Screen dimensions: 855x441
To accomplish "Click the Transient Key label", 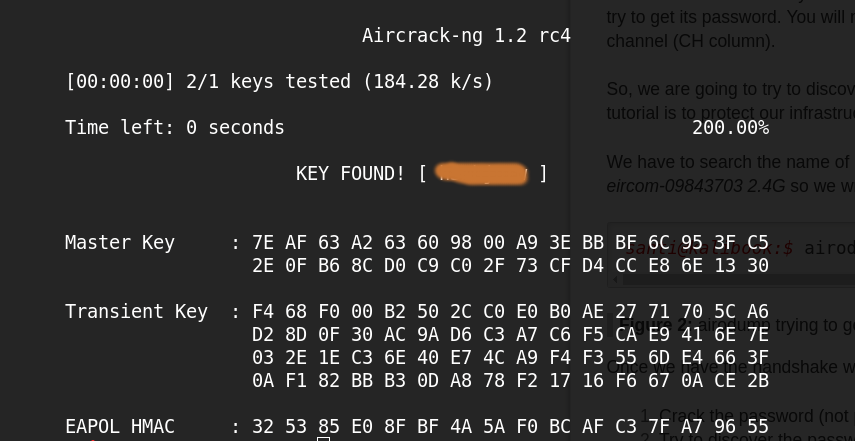I will (136, 311).
